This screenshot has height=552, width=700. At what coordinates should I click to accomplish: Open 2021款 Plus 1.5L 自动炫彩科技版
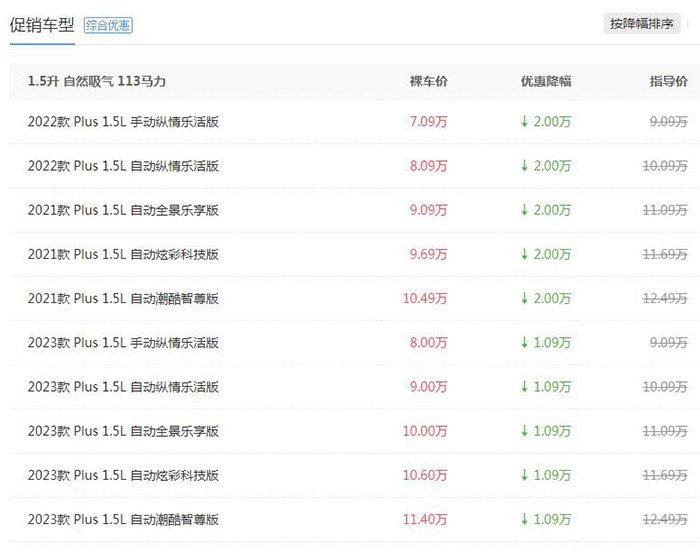pyautogui.click(x=123, y=254)
